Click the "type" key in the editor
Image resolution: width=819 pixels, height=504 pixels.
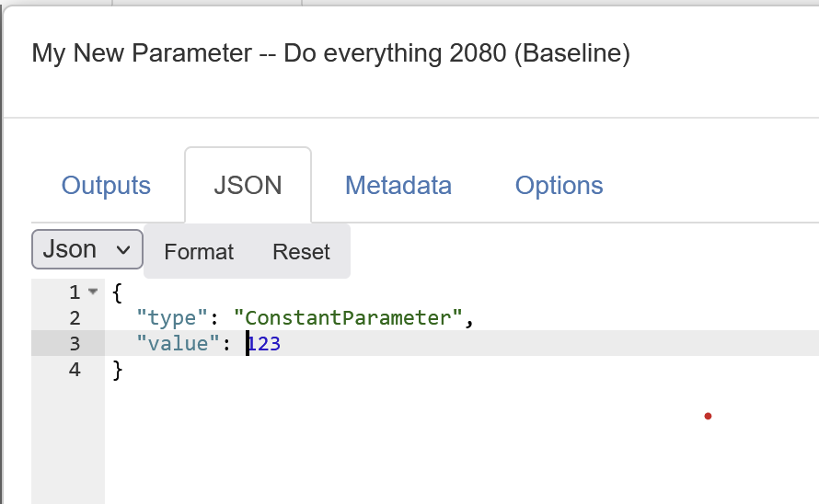click(x=167, y=318)
